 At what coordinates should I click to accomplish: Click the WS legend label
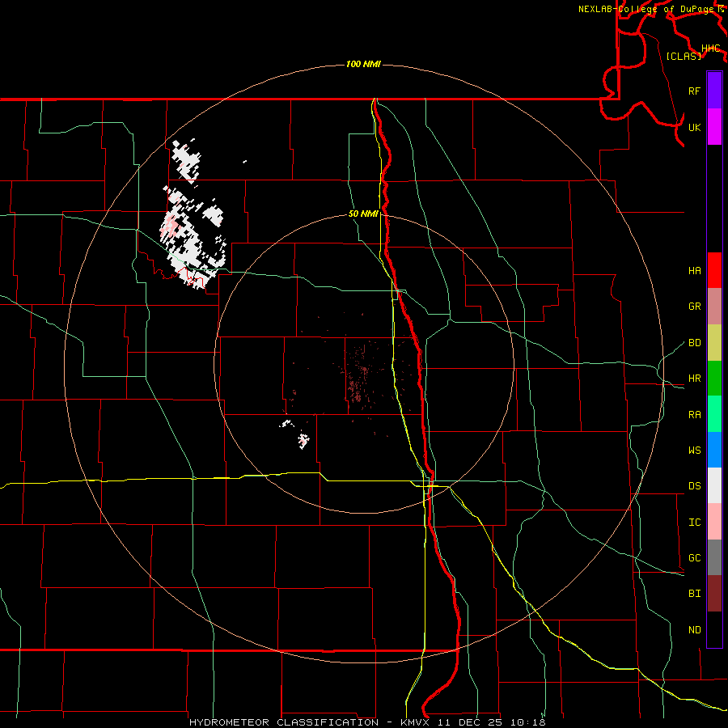click(x=694, y=451)
